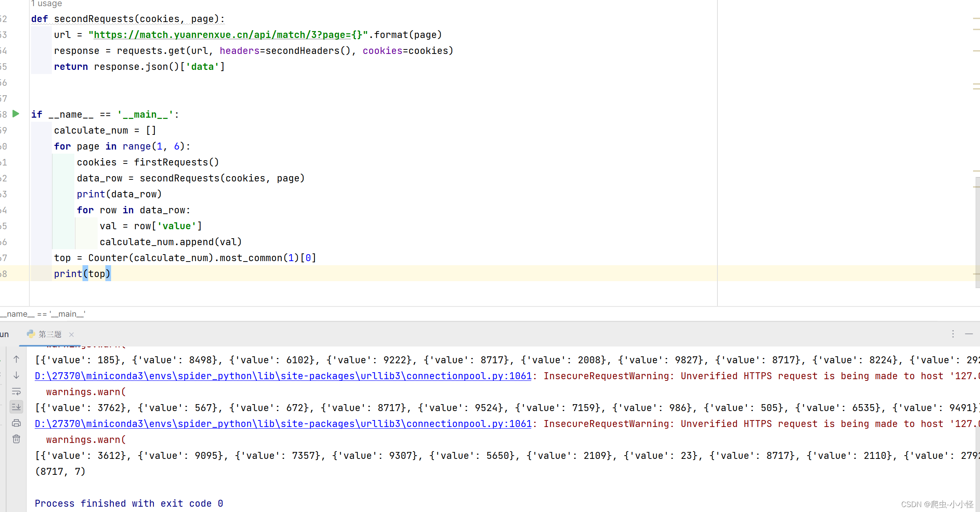Click the Python icon on run tab
Image resolution: width=980 pixels, height=512 pixels.
click(31, 334)
